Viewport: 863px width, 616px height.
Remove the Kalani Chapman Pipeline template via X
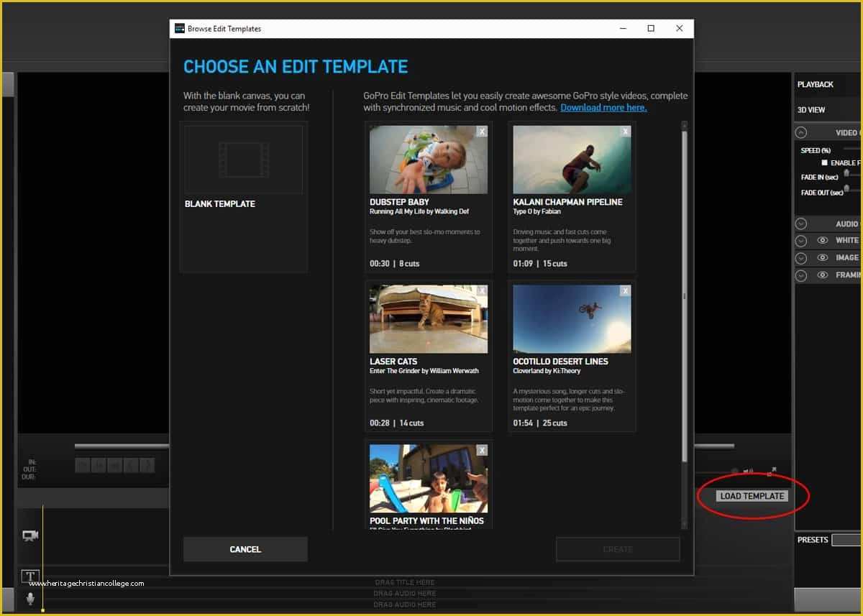click(626, 131)
